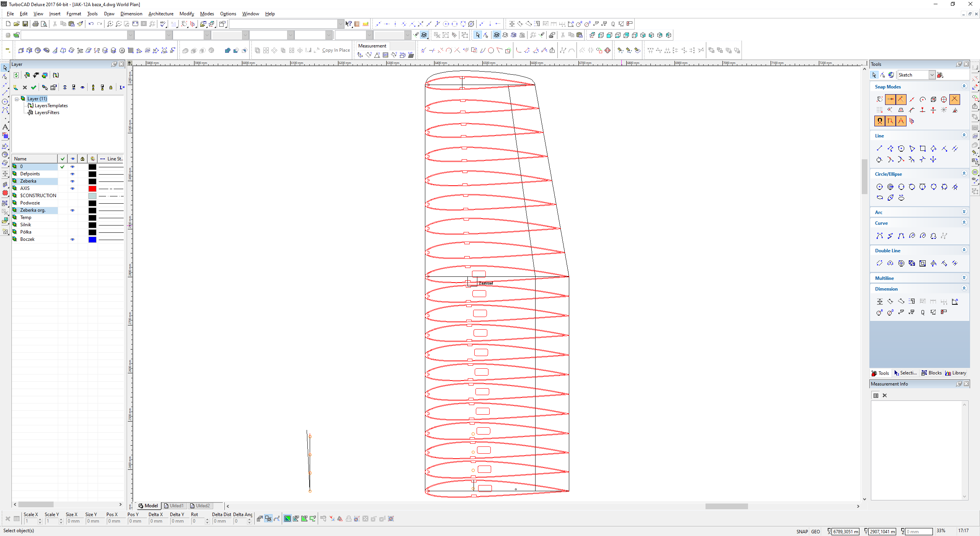Click the Concentric Circle tool

(890, 187)
